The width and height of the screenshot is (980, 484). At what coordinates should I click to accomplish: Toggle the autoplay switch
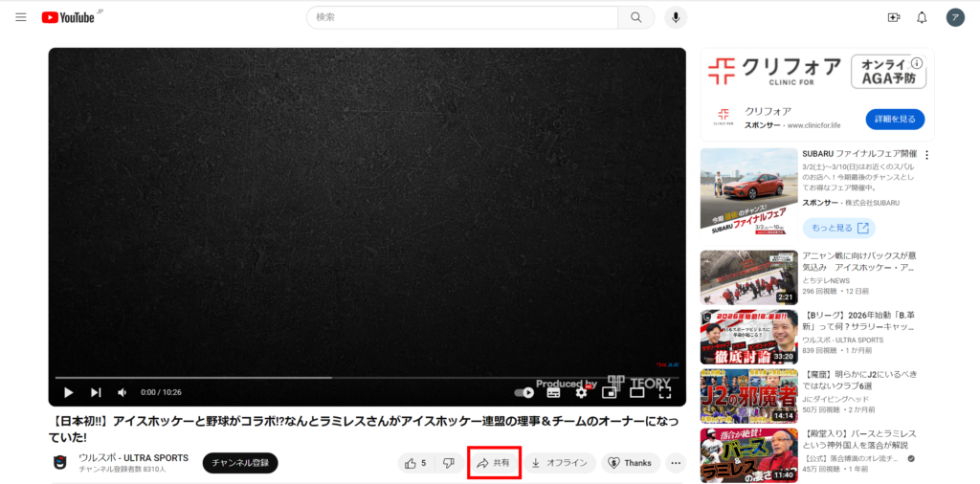coord(524,392)
